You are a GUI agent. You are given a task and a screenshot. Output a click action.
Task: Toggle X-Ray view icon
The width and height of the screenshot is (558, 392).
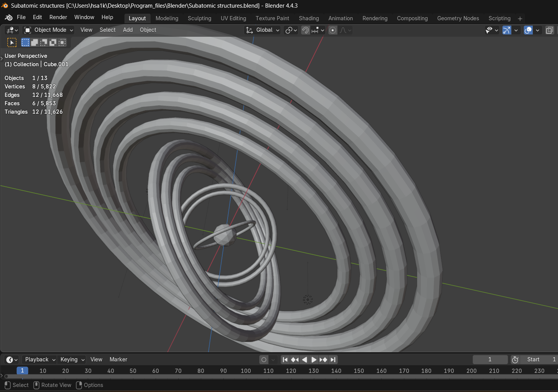coord(549,30)
